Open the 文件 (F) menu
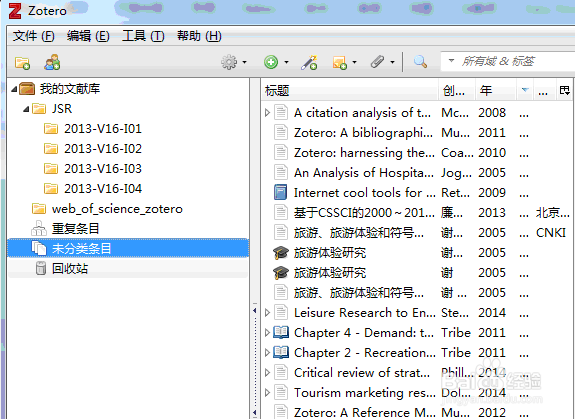This screenshot has width=575, height=419. (33, 36)
